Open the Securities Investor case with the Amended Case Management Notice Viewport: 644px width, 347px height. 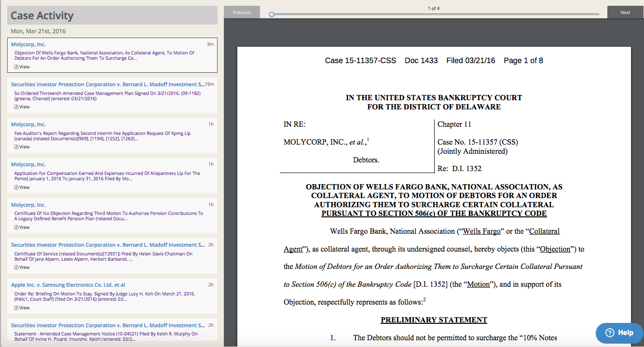[x=108, y=325]
